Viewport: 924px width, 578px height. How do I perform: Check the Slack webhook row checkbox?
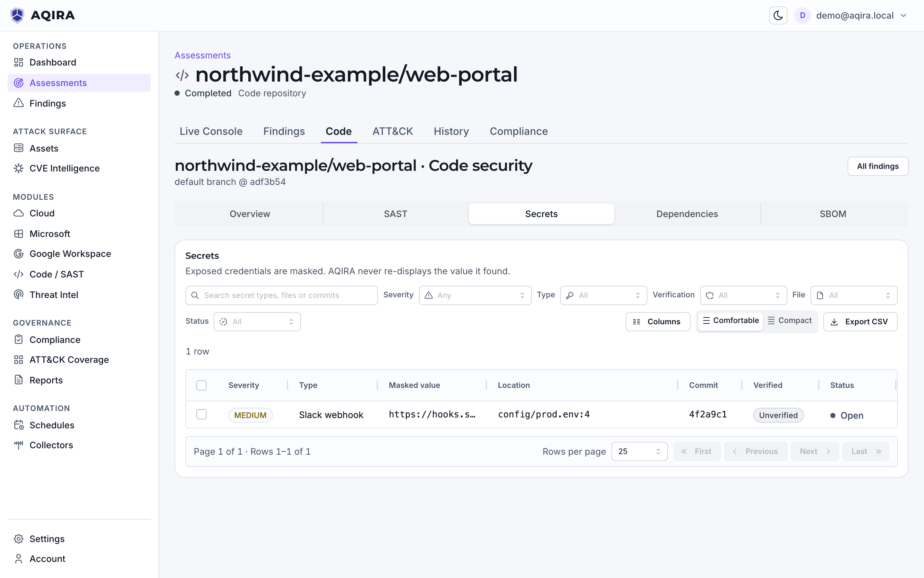[x=201, y=414]
